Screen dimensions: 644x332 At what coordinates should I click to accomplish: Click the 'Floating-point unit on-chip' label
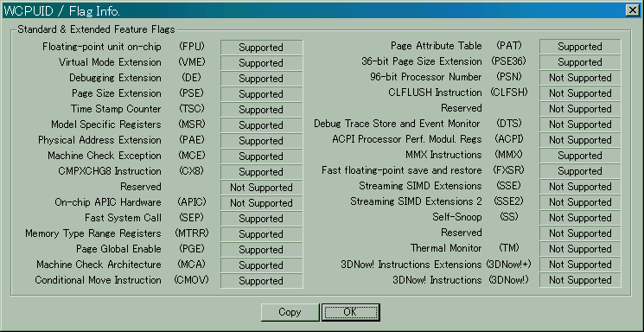[x=102, y=47]
